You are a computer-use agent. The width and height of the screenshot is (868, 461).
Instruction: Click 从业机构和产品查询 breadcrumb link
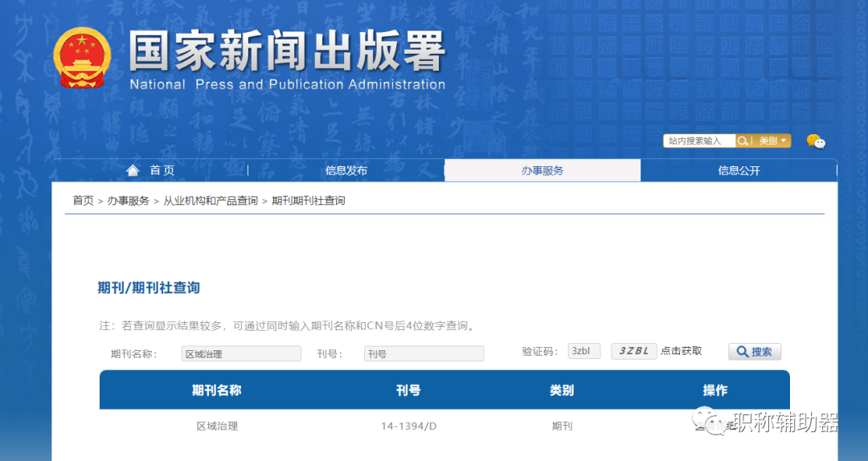[211, 201]
